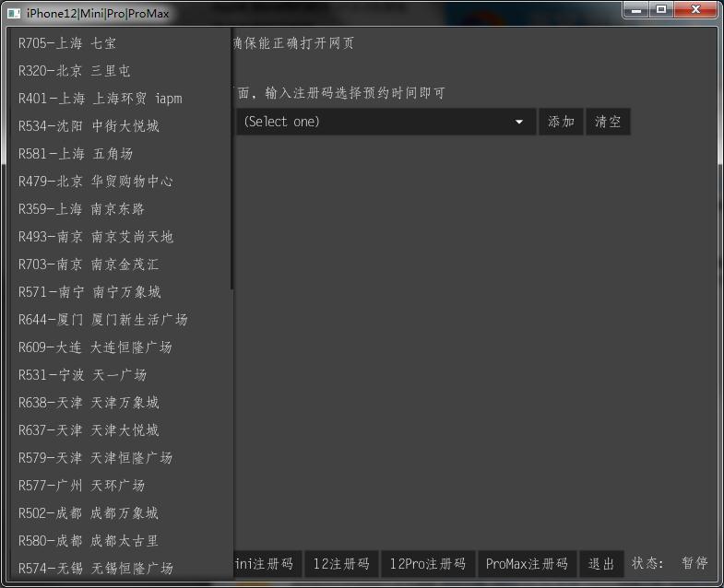Open the 12Pro注册码 button
This screenshot has width=724, height=588.
point(428,564)
